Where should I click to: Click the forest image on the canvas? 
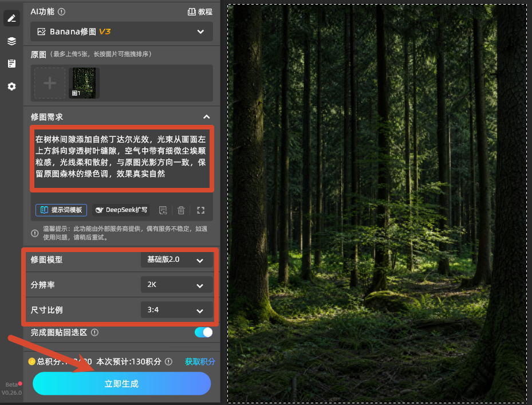pyautogui.click(x=377, y=204)
